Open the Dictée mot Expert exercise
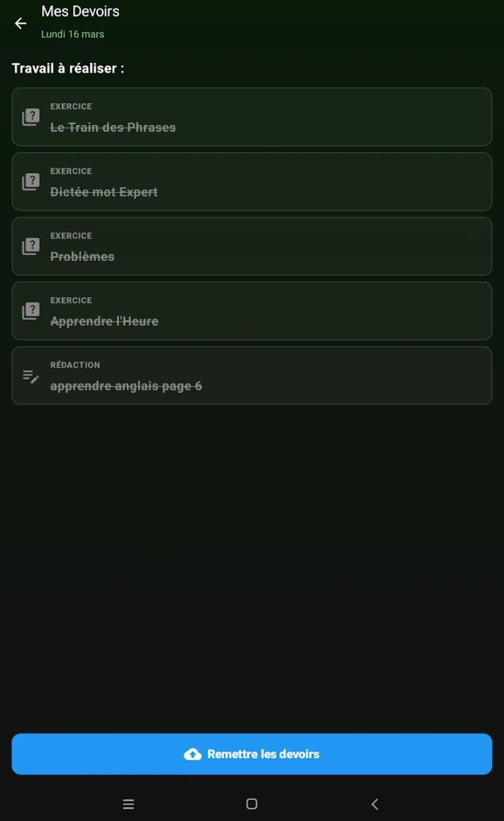Viewport: 504px width, 821px height. (252, 182)
